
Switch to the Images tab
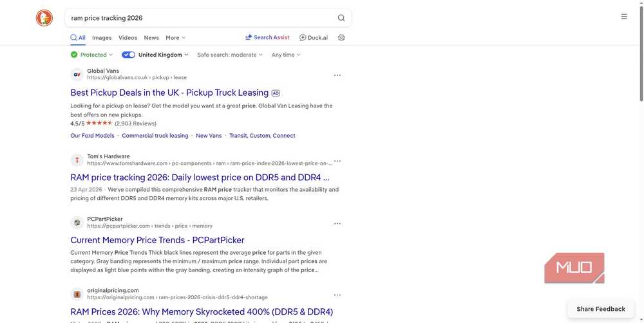pos(102,38)
